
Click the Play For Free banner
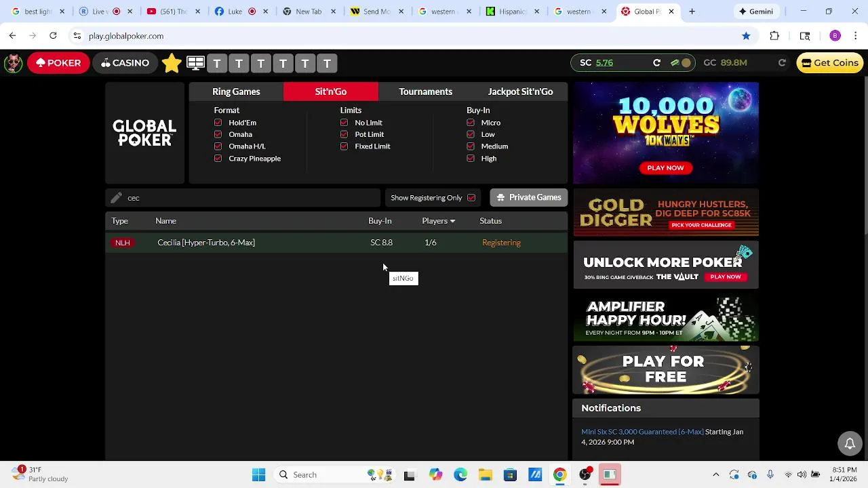point(666,370)
